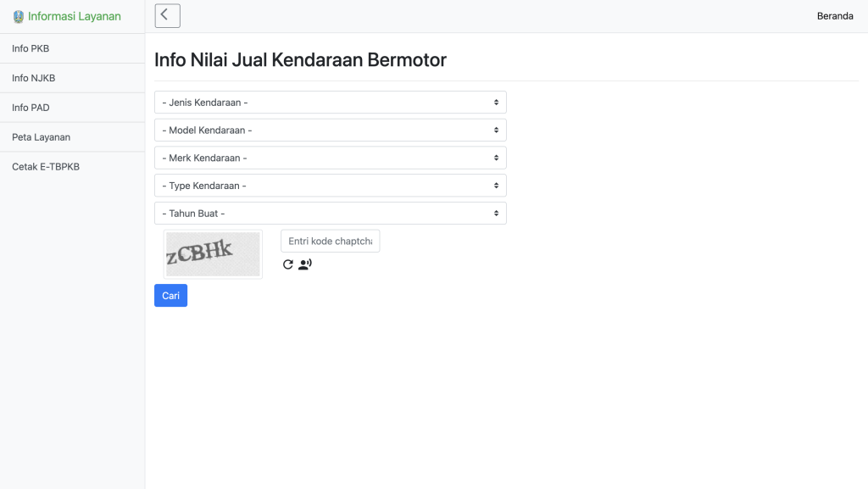Go to Info PAD page
Viewport: 868px width, 489px height.
click(31, 108)
